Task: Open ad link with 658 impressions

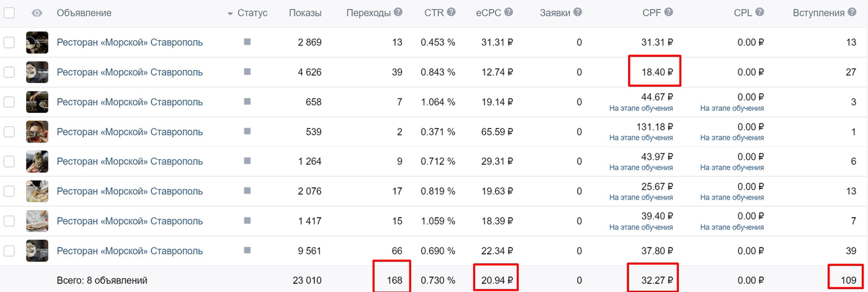Action: tap(130, 102)
